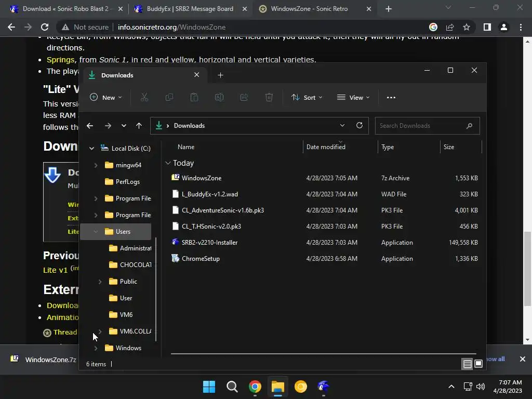This screenshot has height=399, width=532.
Task: Click the Springs link on webpage
Action: [x=60, y=60]
